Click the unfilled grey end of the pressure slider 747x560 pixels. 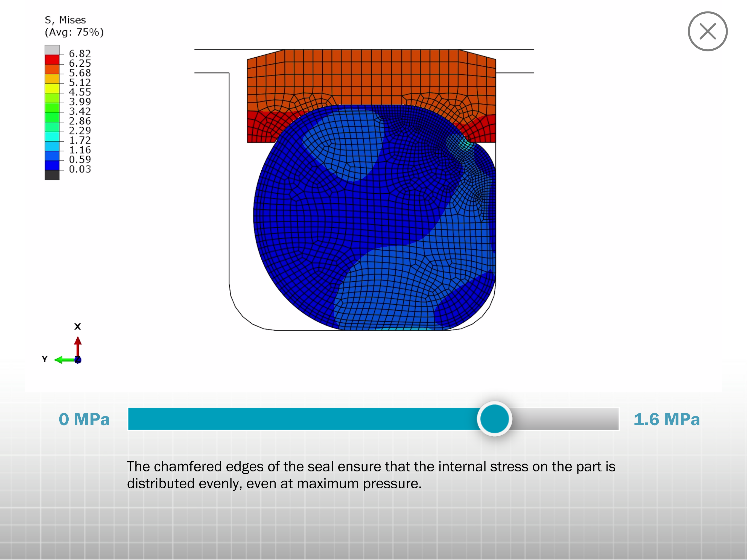(566, 419)
